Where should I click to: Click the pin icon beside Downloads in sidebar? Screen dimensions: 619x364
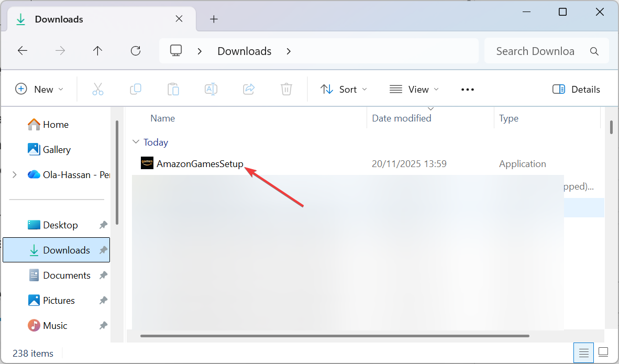tap(103, 250)
